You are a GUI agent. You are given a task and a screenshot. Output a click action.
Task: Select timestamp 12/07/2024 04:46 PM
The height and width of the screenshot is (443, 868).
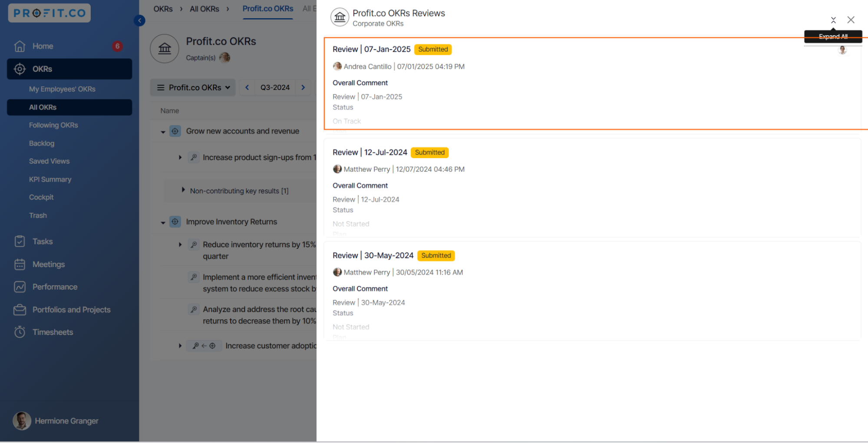pyautogui.click(x=430, y=169)
